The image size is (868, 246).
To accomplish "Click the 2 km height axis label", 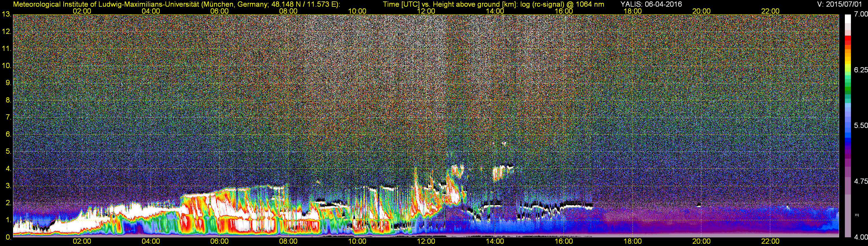I will pyautogui.click(x=8, y=203).
